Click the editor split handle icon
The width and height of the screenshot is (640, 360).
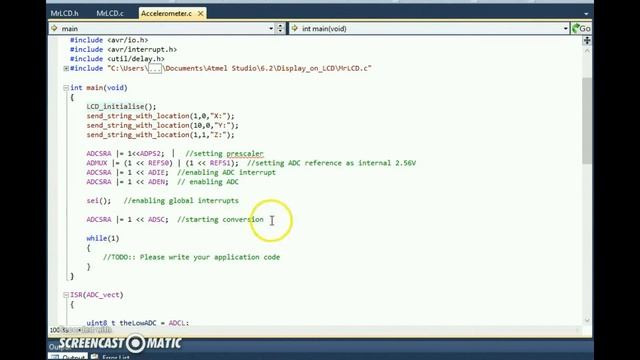pyautogui.click(x=587, y=40)
